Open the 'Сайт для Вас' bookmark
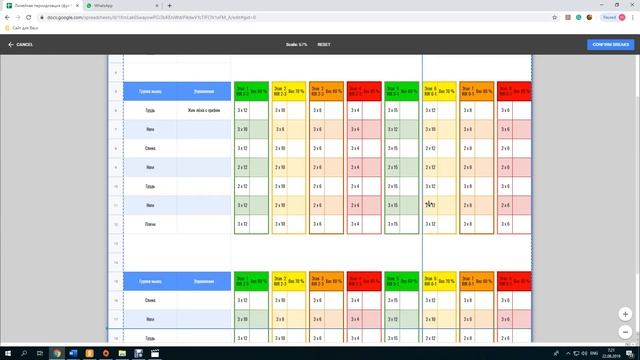Image resolution: width=640 pixels, height=360 pixels. (x=22, y=28)
